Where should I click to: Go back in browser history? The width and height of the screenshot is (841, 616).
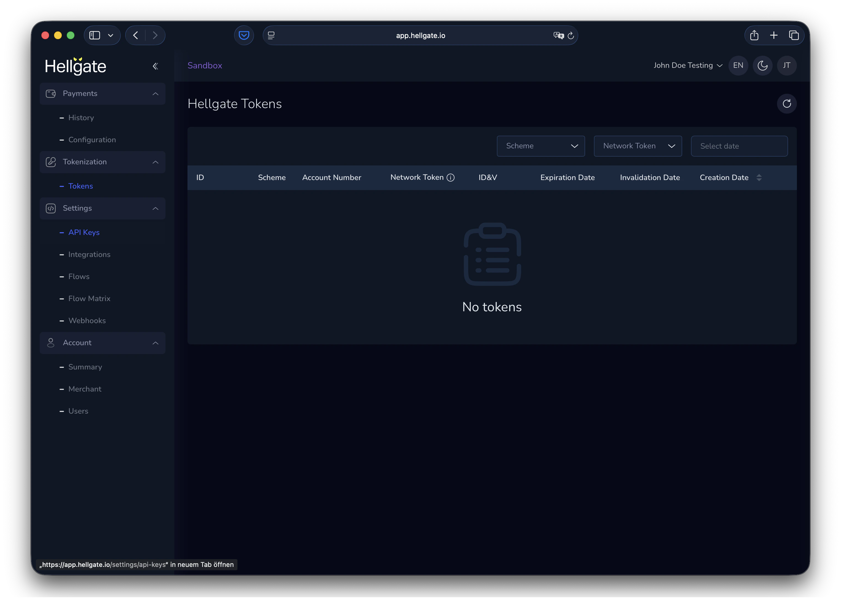coord(136,35)
